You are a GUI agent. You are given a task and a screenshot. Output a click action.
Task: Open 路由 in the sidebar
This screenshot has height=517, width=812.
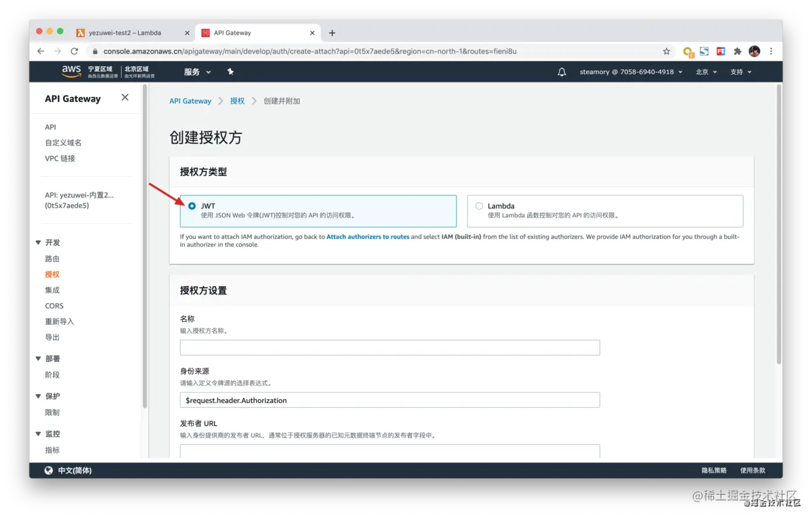(52, 258)
